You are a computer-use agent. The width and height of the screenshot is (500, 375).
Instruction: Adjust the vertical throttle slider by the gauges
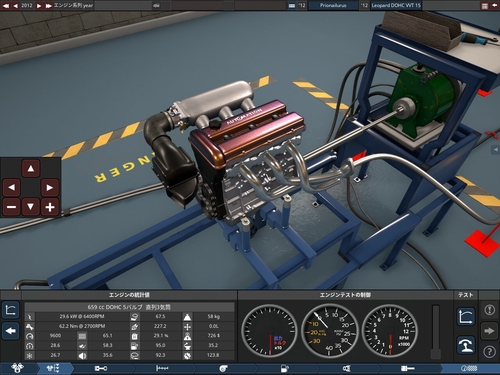[x=436, y=332]
